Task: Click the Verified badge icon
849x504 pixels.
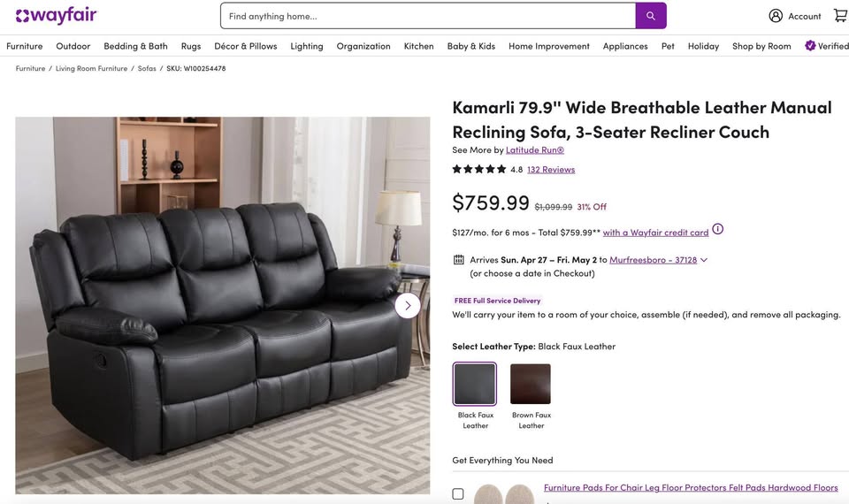Action: point(810,45)
